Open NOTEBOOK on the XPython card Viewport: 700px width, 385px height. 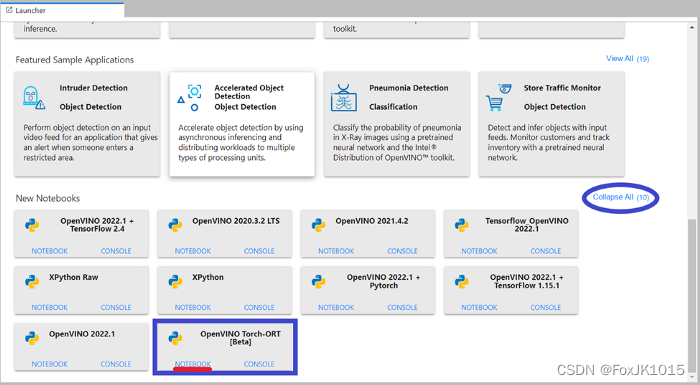(193, 307)
